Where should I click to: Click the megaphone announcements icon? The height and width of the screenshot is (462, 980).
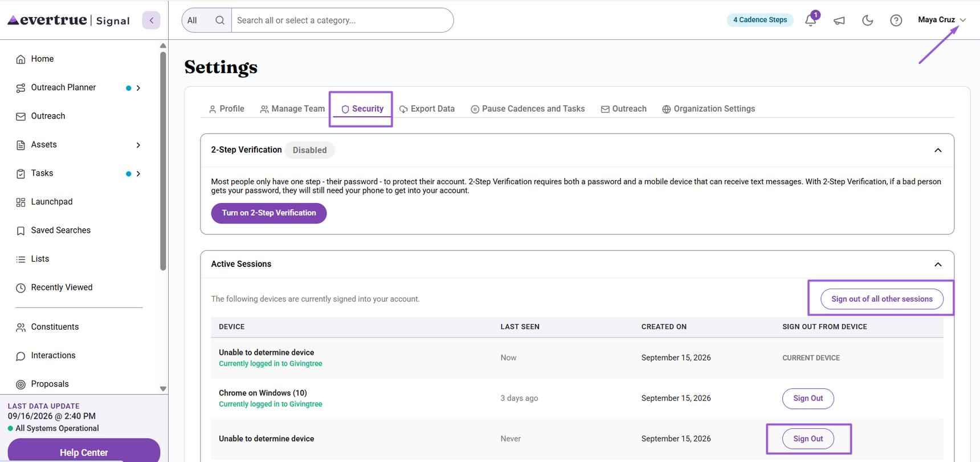839,21
